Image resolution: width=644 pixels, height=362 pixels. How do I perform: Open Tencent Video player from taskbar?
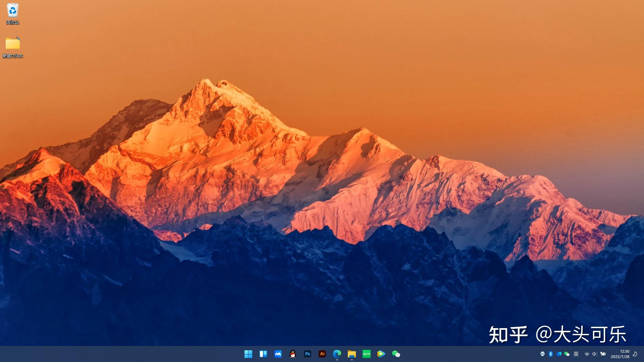point(381,354)
